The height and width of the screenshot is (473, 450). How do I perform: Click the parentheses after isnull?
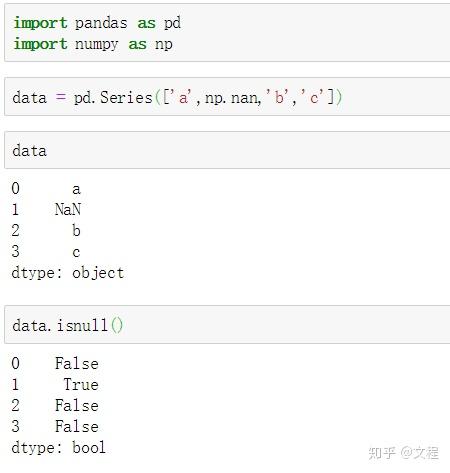coord(117,325)
